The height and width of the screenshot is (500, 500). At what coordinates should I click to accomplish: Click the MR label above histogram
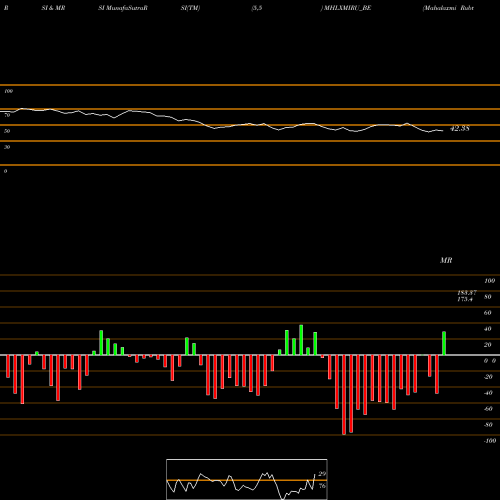pos(446,260)
